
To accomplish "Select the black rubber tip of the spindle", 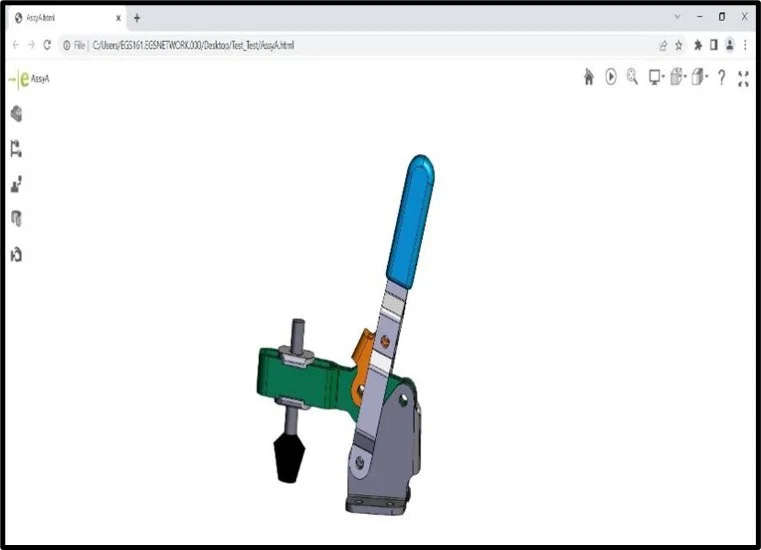I will tap(289, 457).
